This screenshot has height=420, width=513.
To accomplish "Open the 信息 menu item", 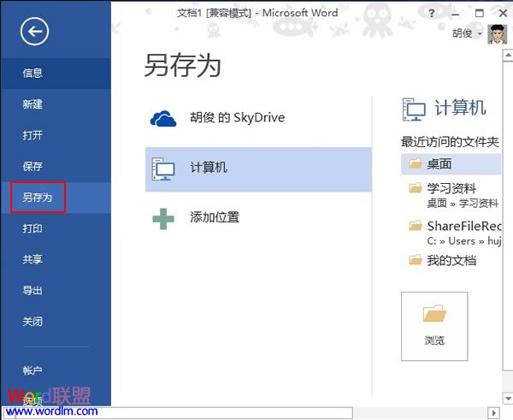I will tap(32, 74).
